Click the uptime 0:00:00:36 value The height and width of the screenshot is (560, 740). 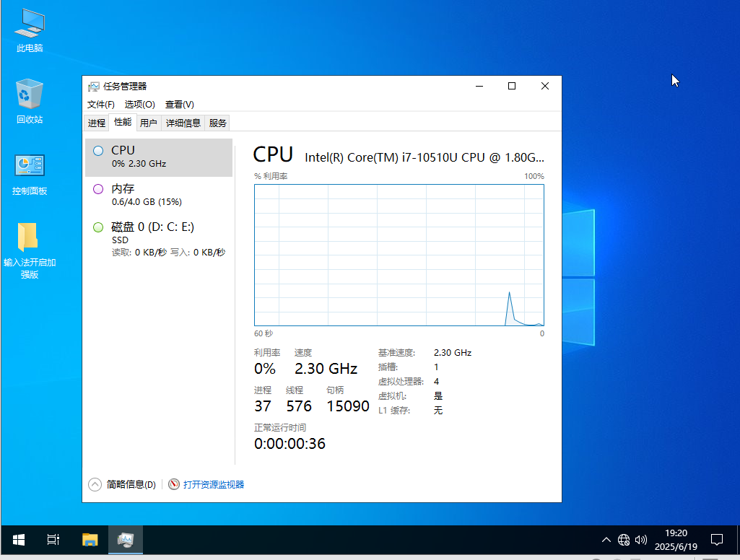pyautogui.click(x=290, y=444)
